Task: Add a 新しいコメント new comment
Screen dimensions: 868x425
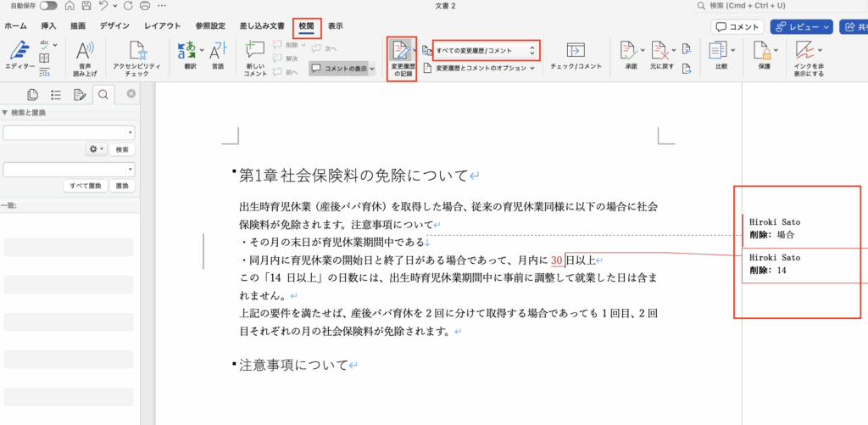Action: point(256,58)
